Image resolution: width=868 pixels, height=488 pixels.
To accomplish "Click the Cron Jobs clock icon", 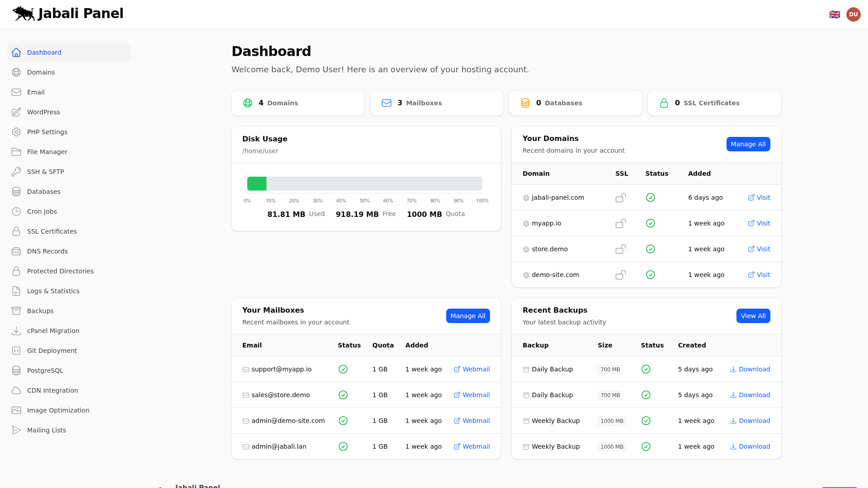I will [x=16, y=211].
